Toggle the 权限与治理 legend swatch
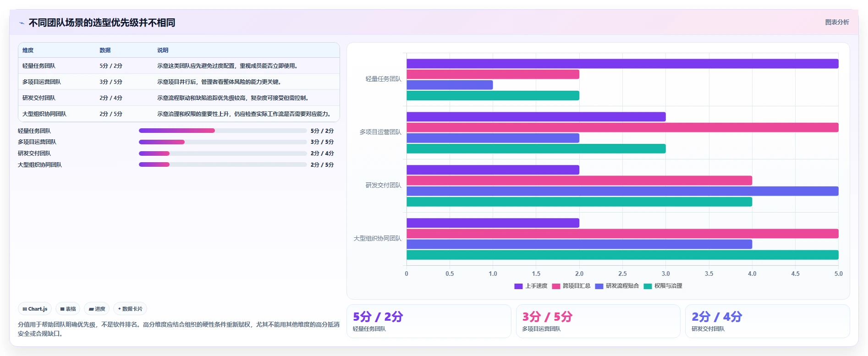The height and width of the screenshot is (356, 868). tap(648, 286)
